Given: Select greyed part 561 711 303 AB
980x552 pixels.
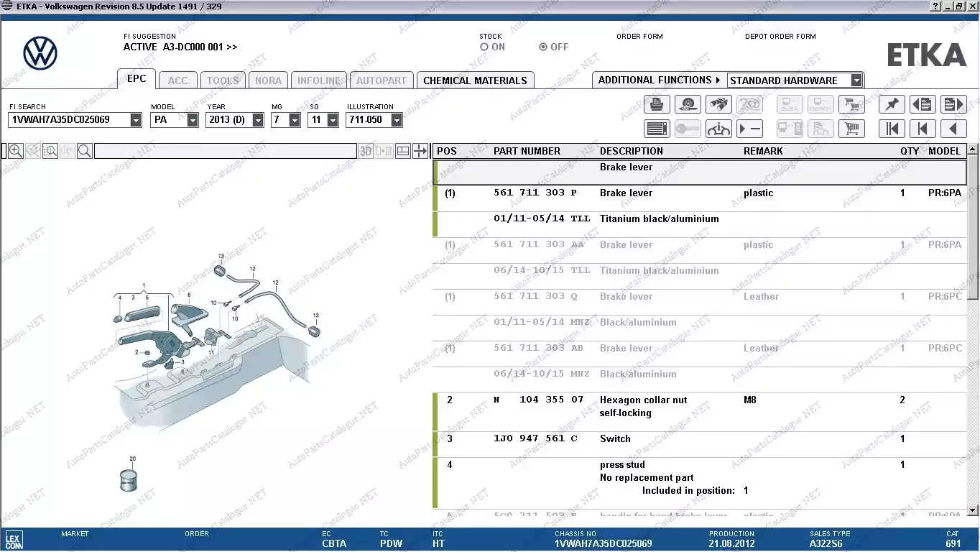Looking at the screenshot, I should (x=539, y=348).
